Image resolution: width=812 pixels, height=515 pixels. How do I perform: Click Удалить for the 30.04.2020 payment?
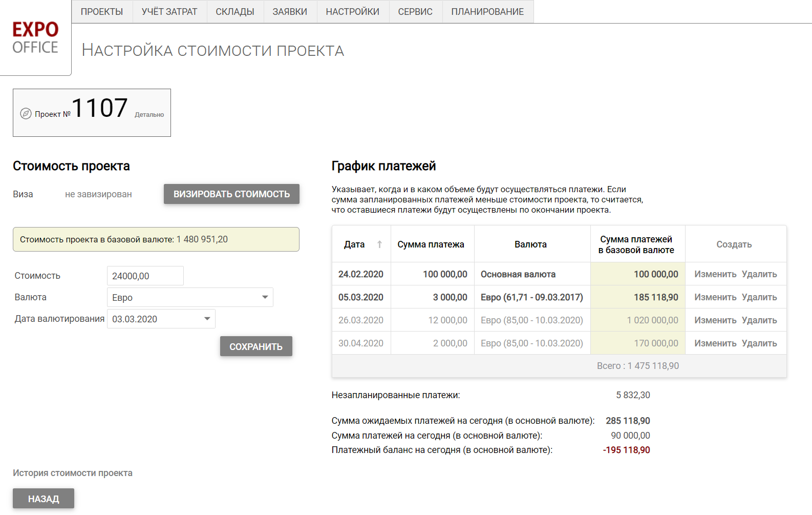(759, 343)
